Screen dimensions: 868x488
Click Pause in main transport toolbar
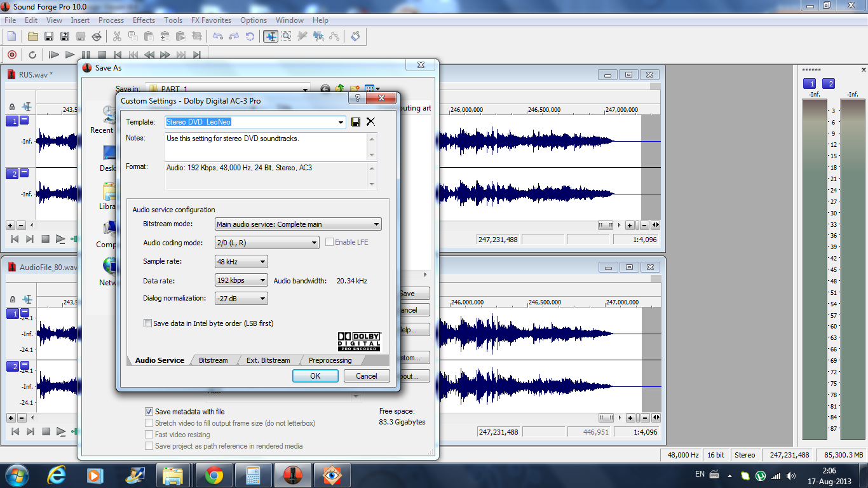[86, 55]
